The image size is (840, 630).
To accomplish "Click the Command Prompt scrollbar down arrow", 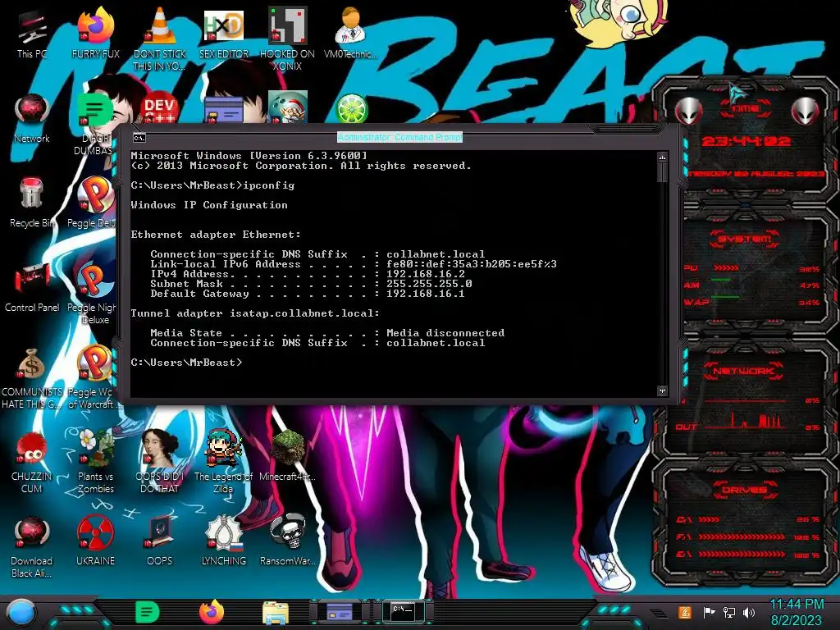I will point(662,391).
